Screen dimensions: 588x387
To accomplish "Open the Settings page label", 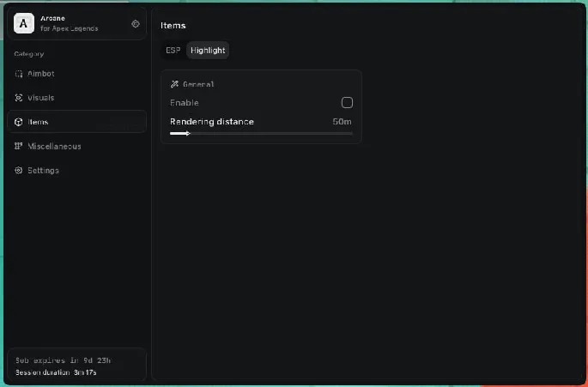I will tap(44, 170).
